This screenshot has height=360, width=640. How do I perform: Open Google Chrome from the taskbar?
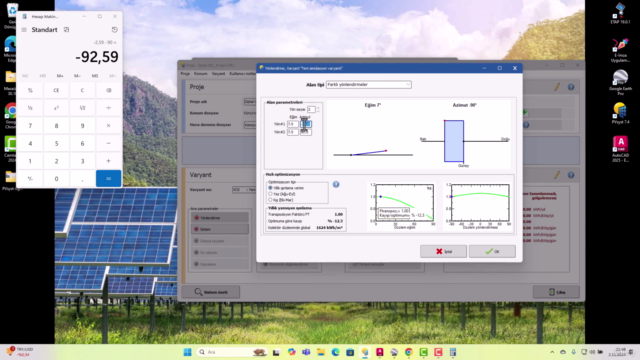click(x=409, y=352)
